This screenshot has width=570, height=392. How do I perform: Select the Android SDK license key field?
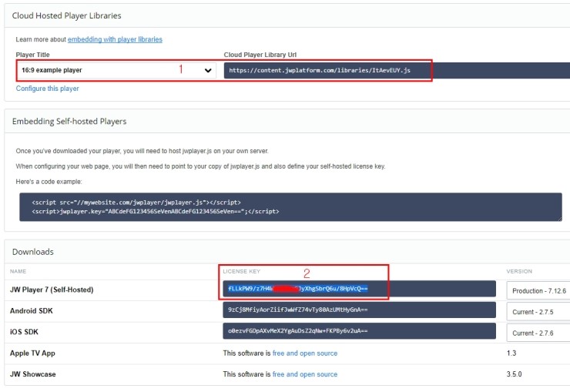point(359,310)
